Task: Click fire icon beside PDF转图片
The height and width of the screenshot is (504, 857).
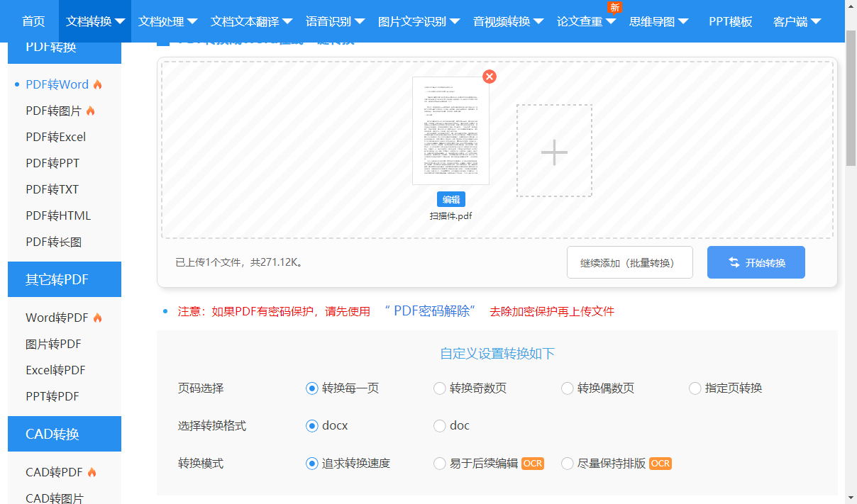Action: click(90, 111)
